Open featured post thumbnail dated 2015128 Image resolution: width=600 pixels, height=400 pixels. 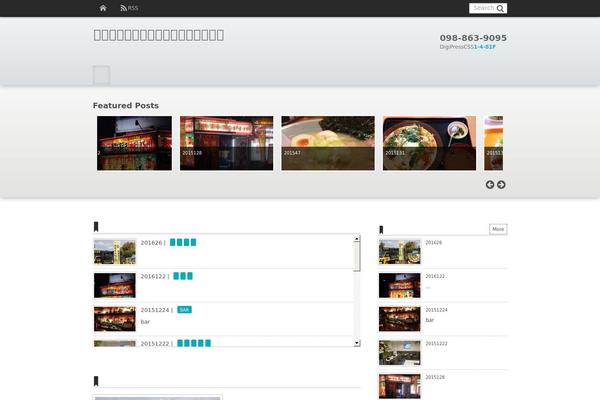[227, 143]
